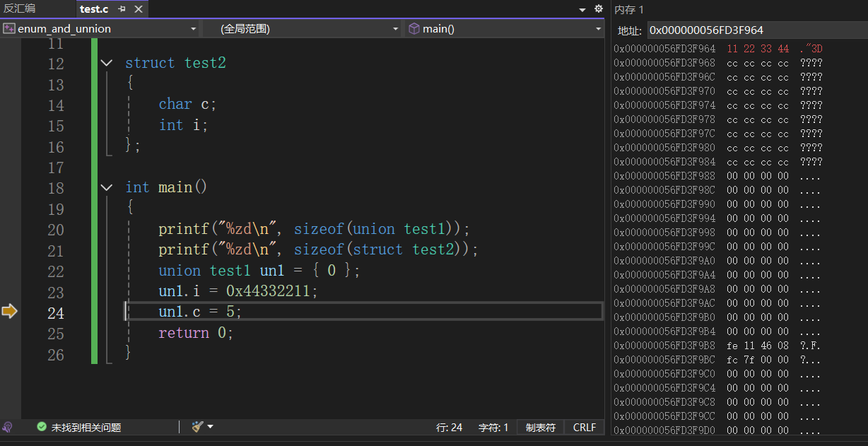Click the int i; member line
868x446 pixels.
pyautogui.click(x=183, y=125)
